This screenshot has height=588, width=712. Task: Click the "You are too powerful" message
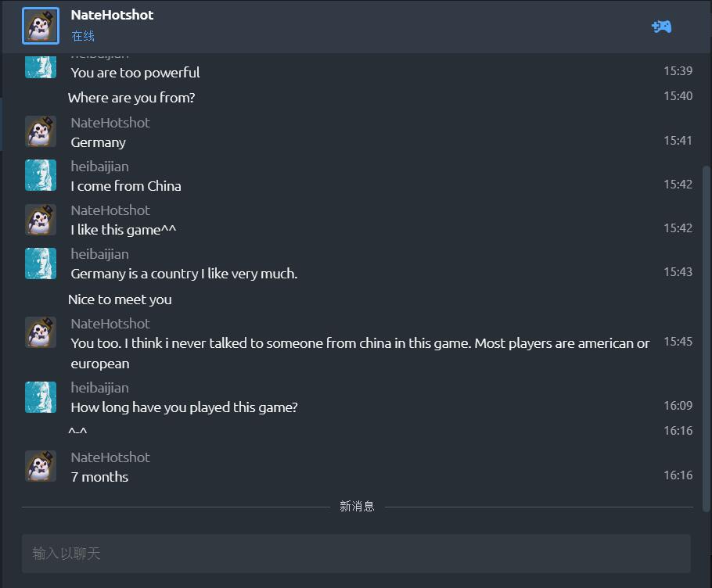pos(135,73)
